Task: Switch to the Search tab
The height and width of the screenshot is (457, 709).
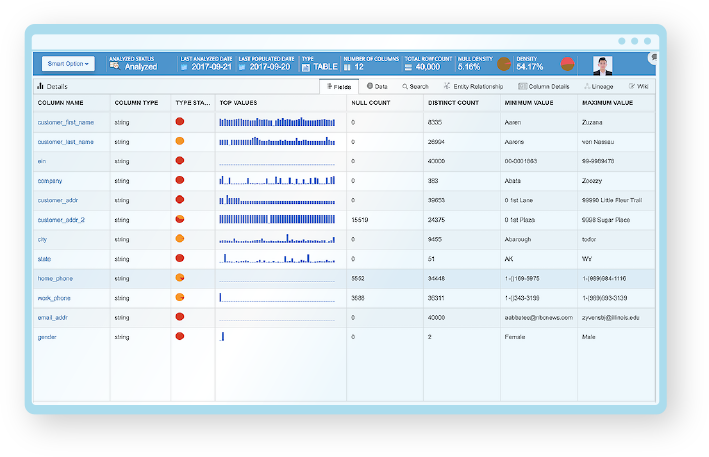Action: point(415,86)
